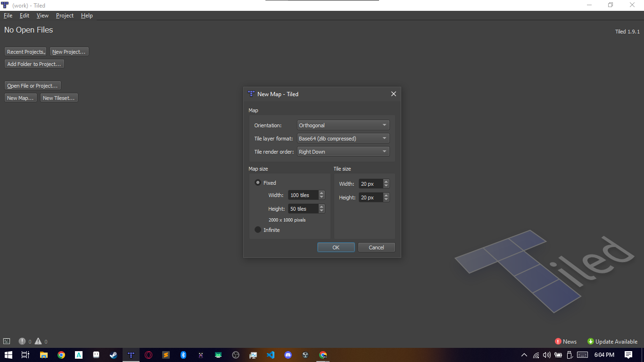
Task: Click the monitor with chart taskbar icon
Action: click(x=253, y=355)
